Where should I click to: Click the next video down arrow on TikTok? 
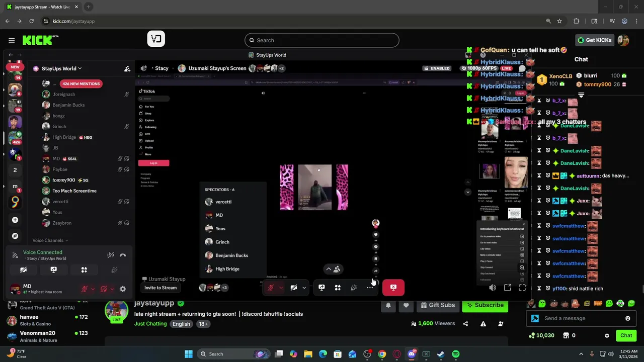point(468,192)
